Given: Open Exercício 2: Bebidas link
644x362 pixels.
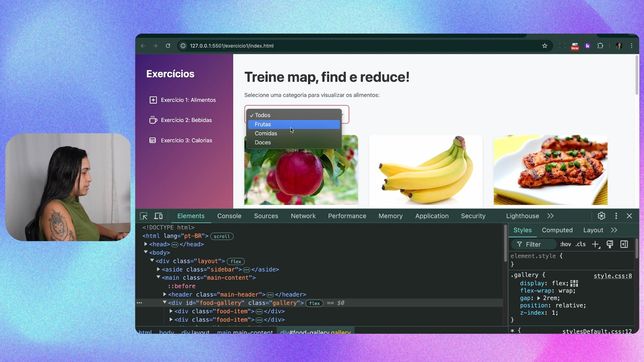Looking at the screenshot, I should 186,120.
